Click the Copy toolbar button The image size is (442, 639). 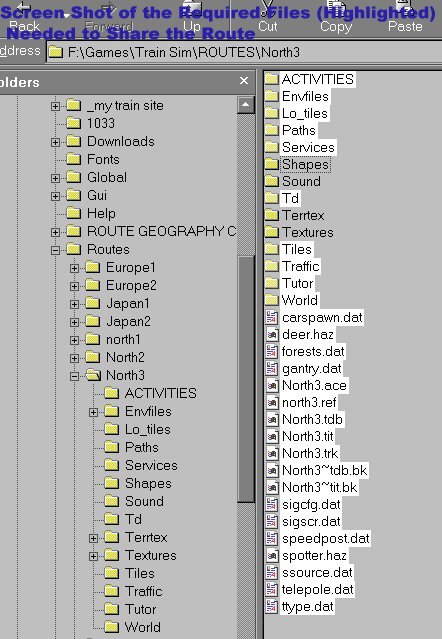point(336,17)
